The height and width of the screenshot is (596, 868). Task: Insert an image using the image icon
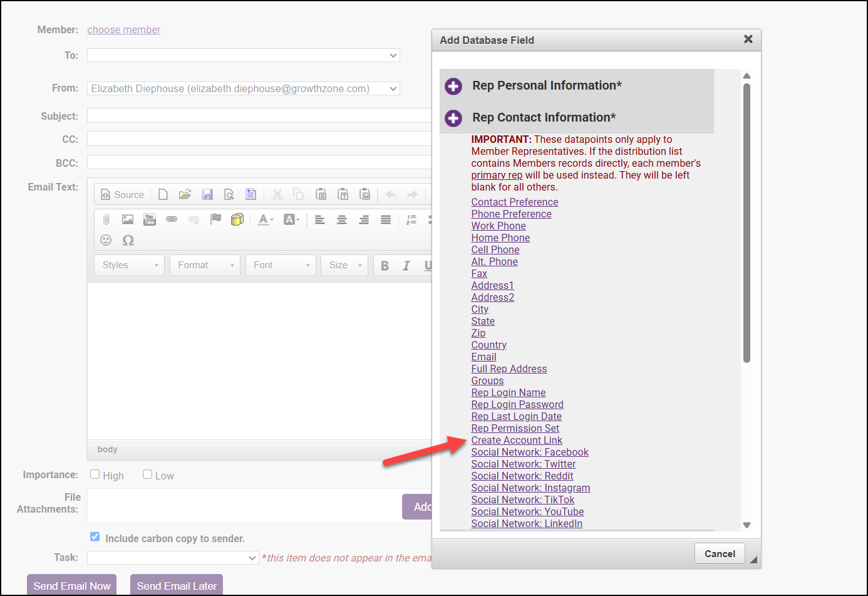[128, 219]
